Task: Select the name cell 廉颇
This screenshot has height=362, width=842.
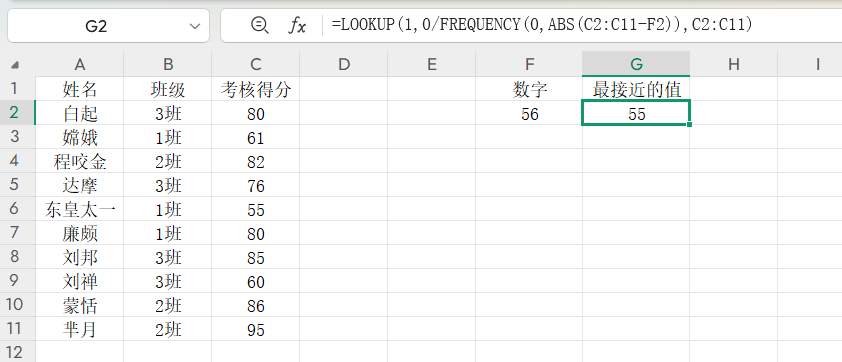Action: click(x=79, y=234)
